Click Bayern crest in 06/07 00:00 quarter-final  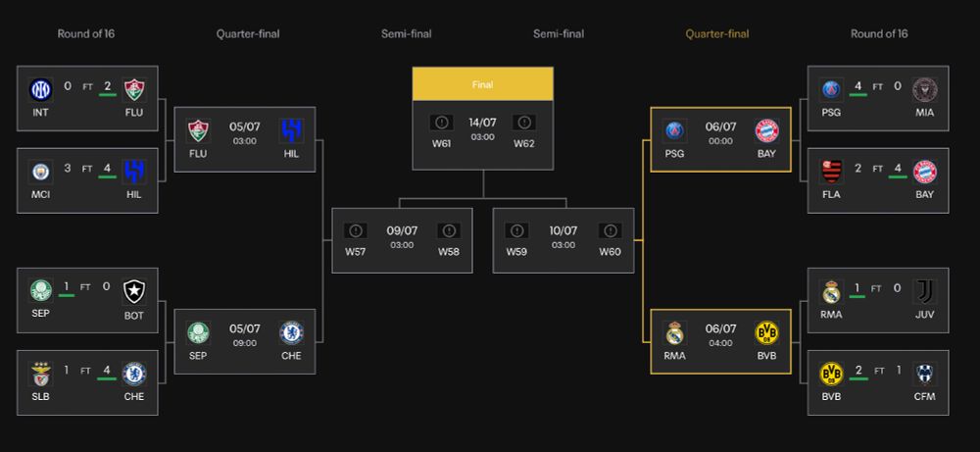coord(767,130)
